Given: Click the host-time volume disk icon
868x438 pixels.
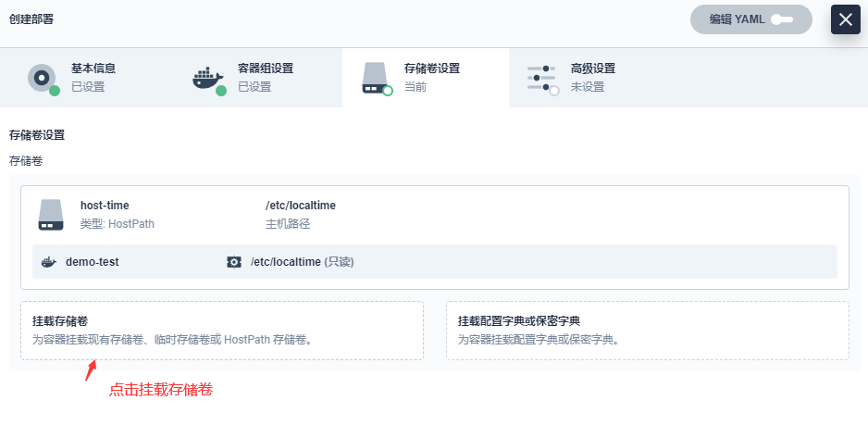Looking at the screenshot, I should click(x=51, y=215).
